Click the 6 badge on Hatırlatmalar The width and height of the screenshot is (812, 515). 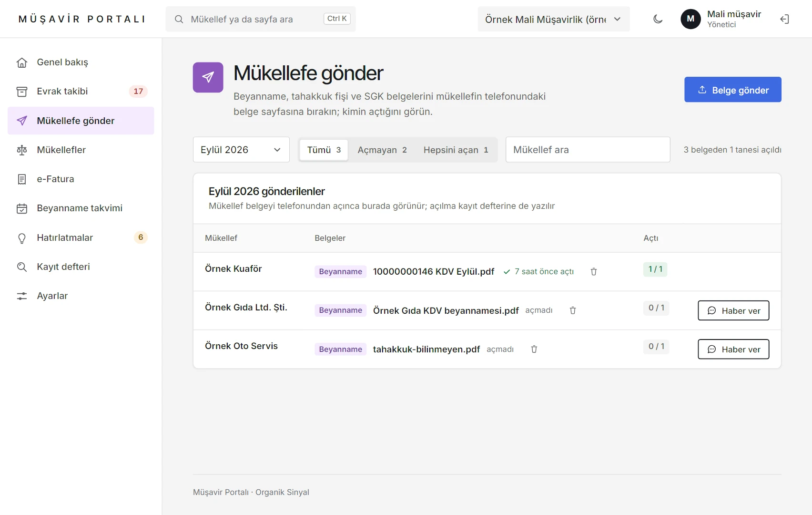(141, 237)
